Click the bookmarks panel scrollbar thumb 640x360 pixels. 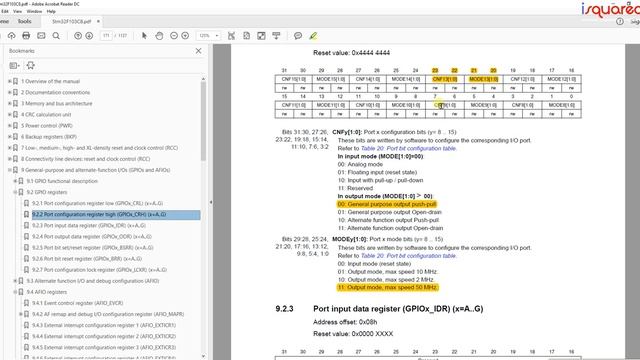203,120
